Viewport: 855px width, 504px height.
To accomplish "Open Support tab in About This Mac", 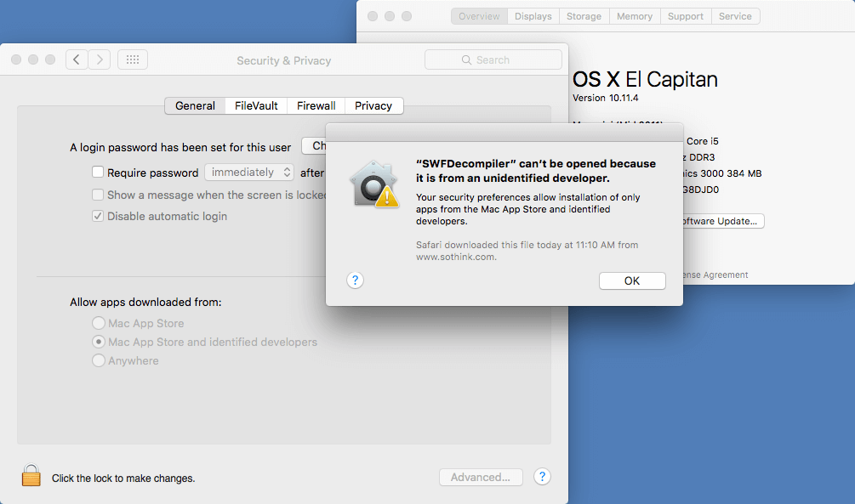I will coord(686,16).
